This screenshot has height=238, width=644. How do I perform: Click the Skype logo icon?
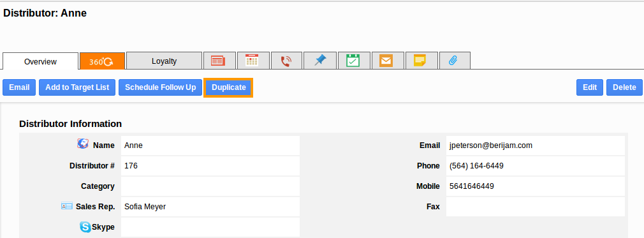point(85,227)
